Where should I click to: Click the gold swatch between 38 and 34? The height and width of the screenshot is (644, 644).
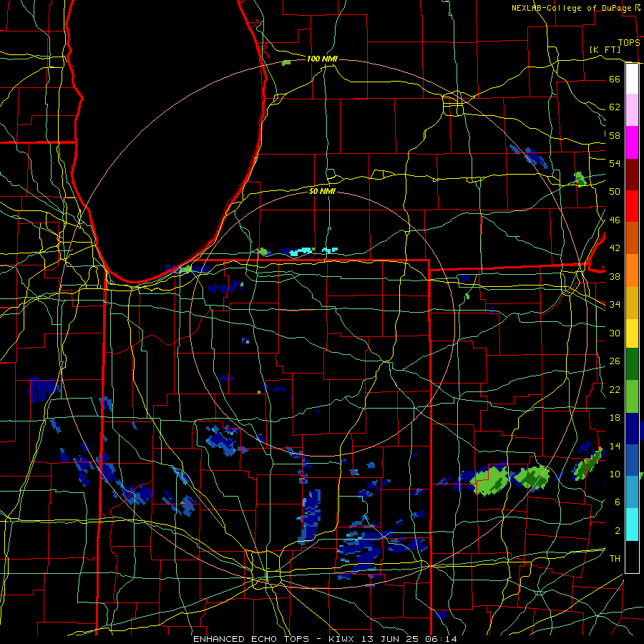click(x=632, y=303)
